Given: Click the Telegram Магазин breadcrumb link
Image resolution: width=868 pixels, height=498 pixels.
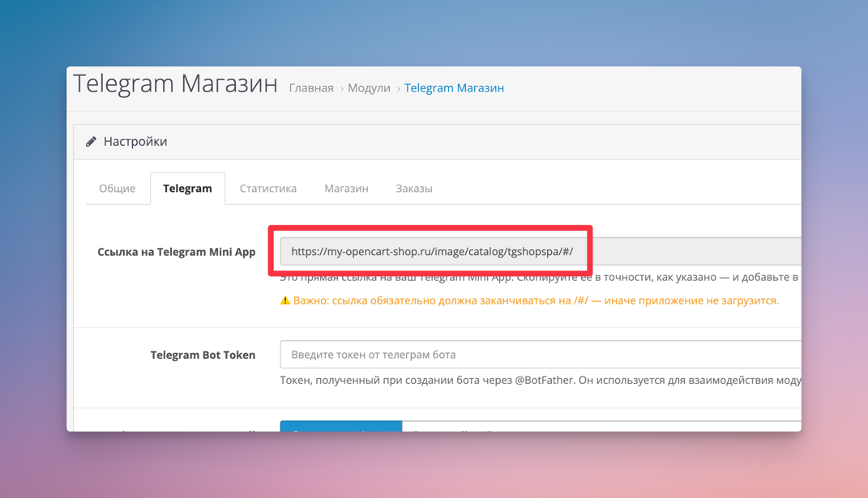Looking at the screenshot, I should coord(455,87).
